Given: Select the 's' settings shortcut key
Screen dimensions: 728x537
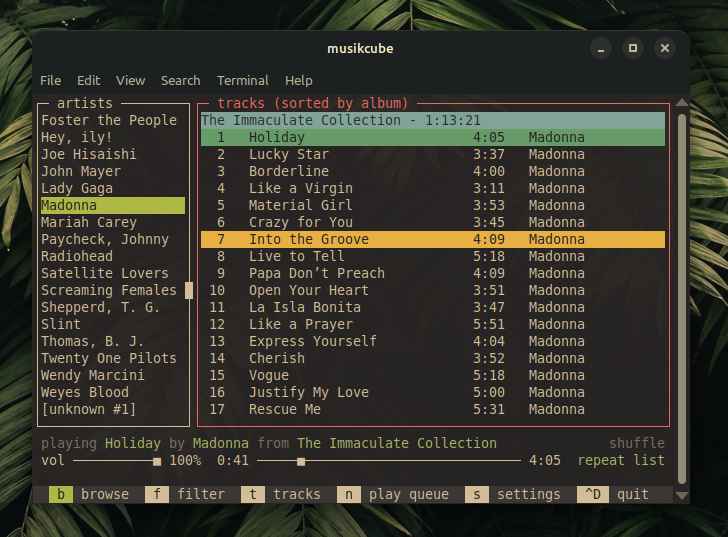Looking at the screenshot, I should tap(477, 494).
